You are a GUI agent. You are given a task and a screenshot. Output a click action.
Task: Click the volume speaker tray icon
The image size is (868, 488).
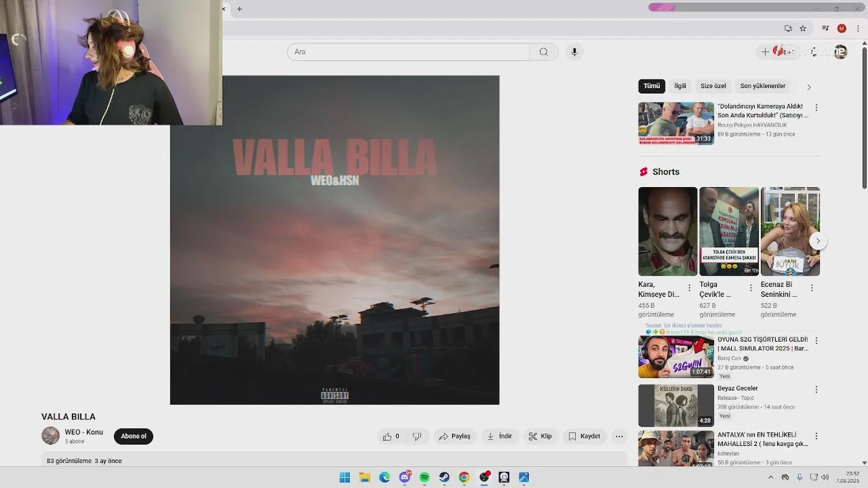[x=825, y=477]
